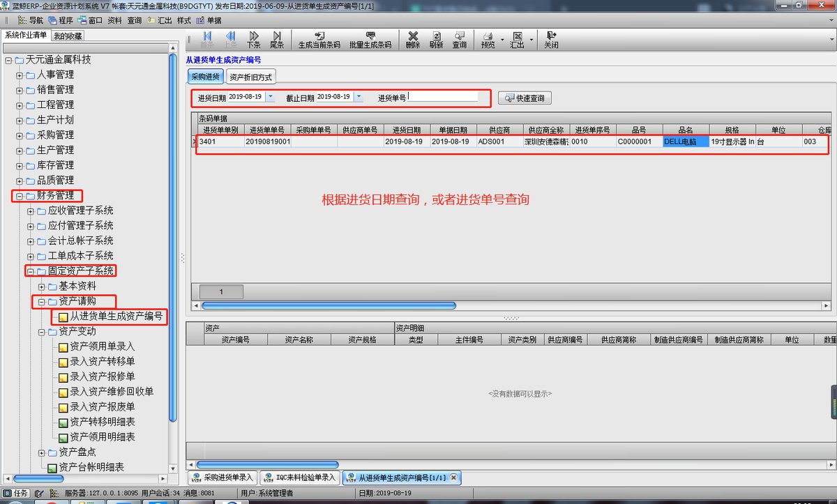Viewport: 837px width, 504px height.
Task: Select the DELL电脑 cell in grid
Action: pyautogui.click(x=686, y=142)
